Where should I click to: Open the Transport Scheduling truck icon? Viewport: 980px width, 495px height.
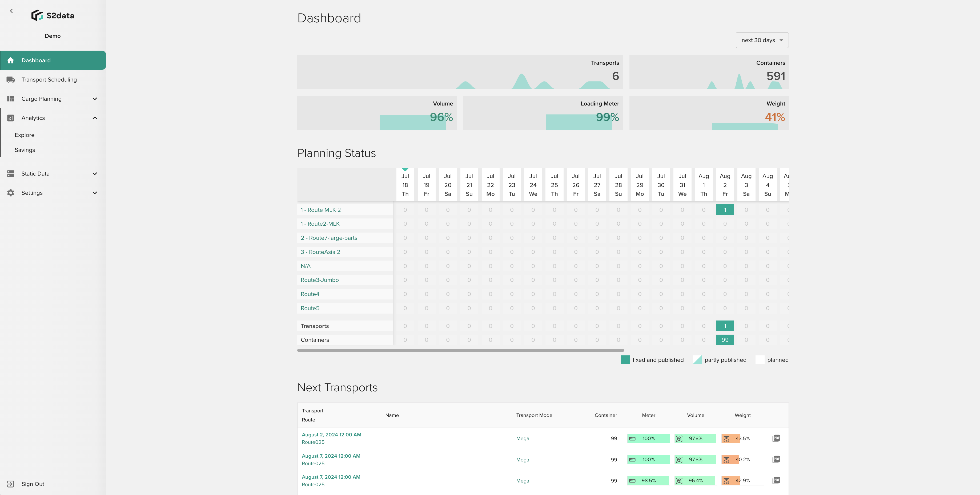(10, 79)
